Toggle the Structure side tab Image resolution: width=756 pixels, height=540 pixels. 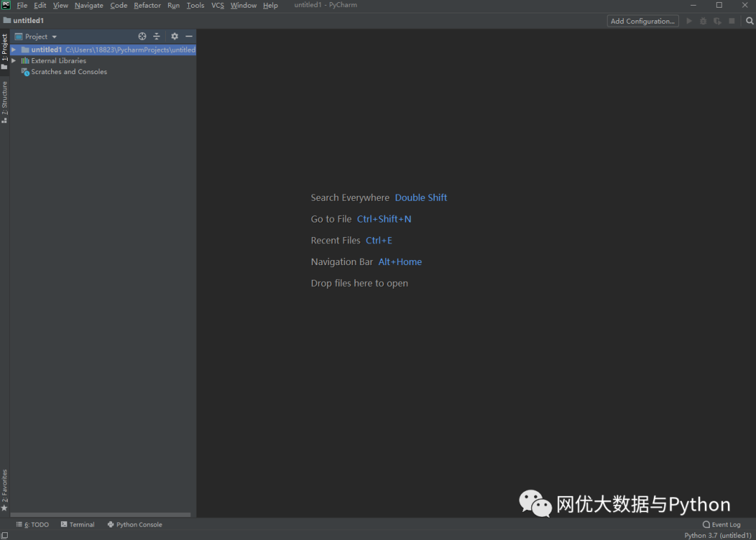coord(5,102)
